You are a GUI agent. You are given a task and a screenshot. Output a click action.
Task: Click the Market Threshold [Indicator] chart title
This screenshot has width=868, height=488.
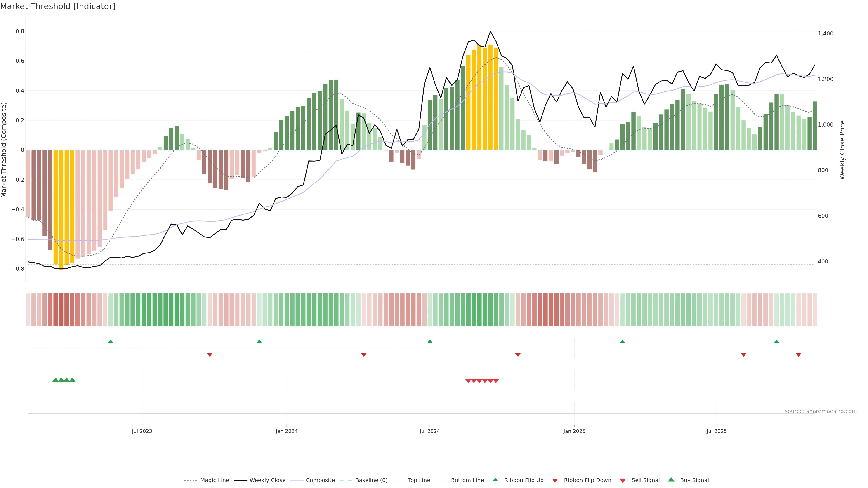(58, 6)
